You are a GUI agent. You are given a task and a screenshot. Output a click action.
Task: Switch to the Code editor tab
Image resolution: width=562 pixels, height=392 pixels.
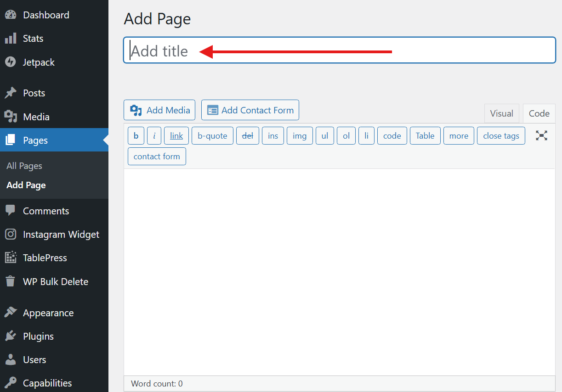(539, 113)
